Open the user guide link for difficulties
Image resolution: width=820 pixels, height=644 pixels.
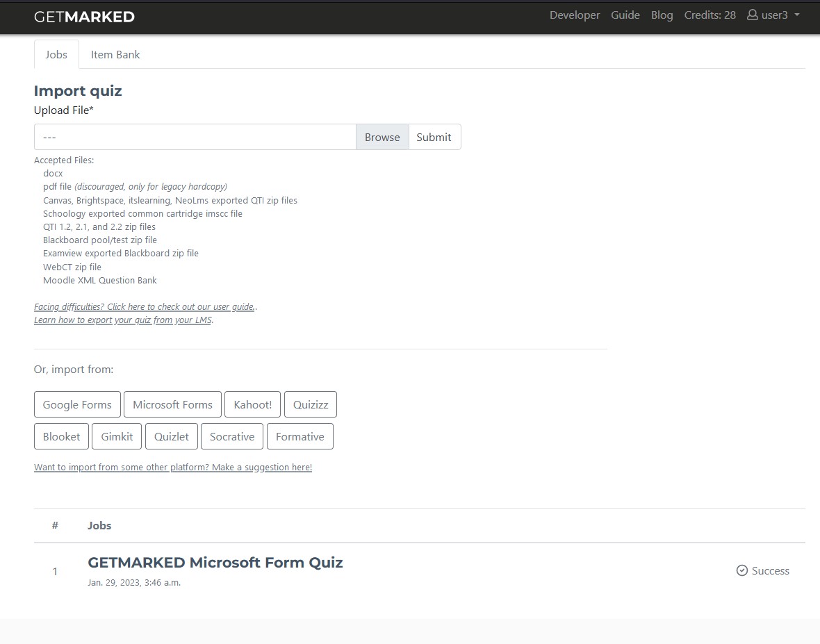coord(145,307)
